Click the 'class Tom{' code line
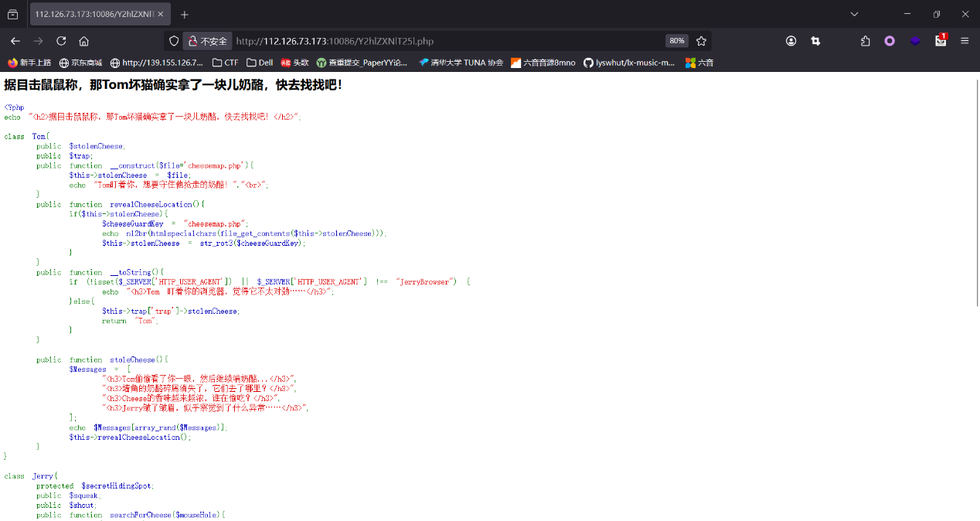This screenshot has height=521, width=980. (26, 136)
